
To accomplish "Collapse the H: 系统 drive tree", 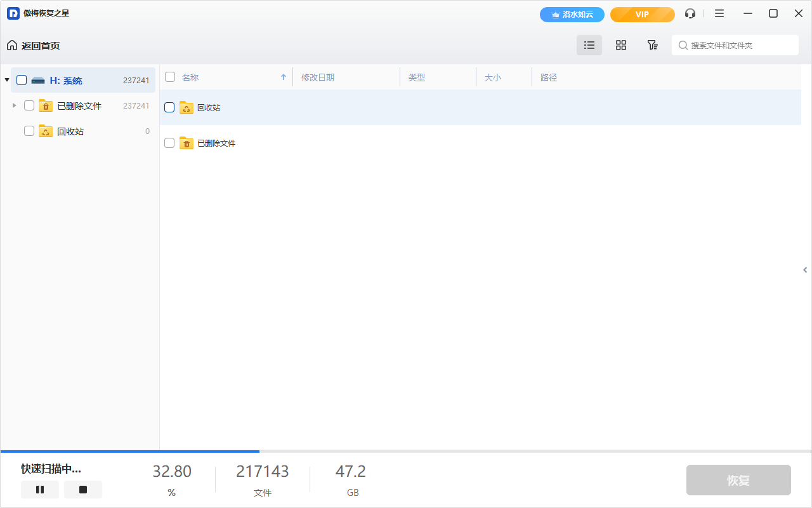I will point(6,80).
